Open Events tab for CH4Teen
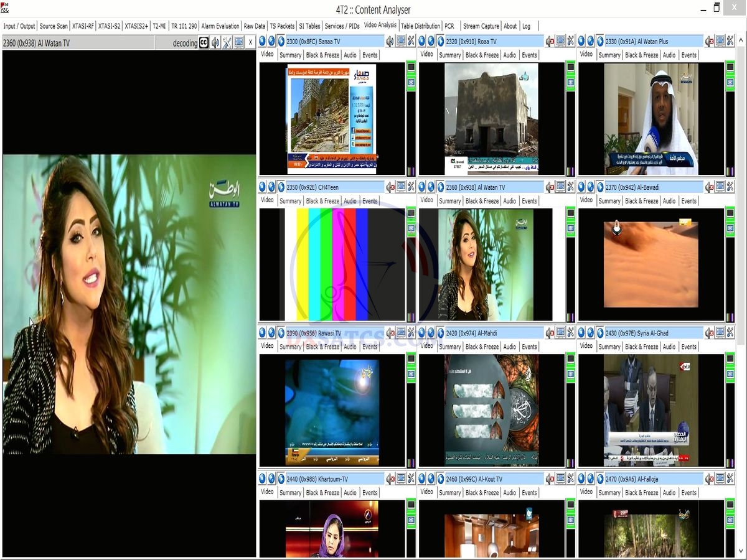This screenshot has width=747, height=560. click(370, 201)
